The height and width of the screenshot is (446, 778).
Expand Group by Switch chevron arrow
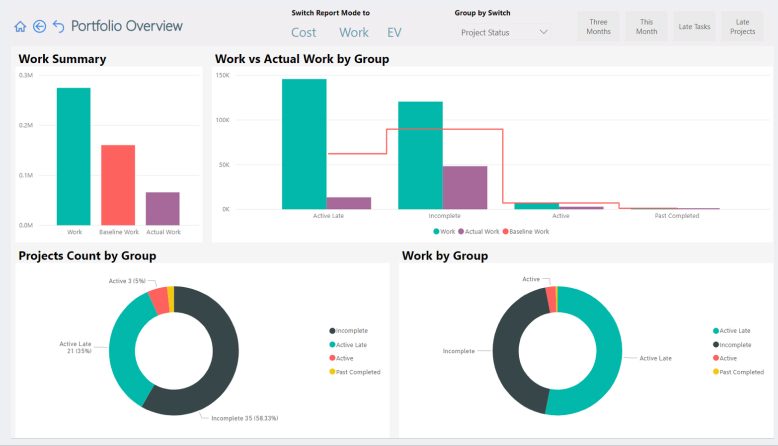pos(543,32)
